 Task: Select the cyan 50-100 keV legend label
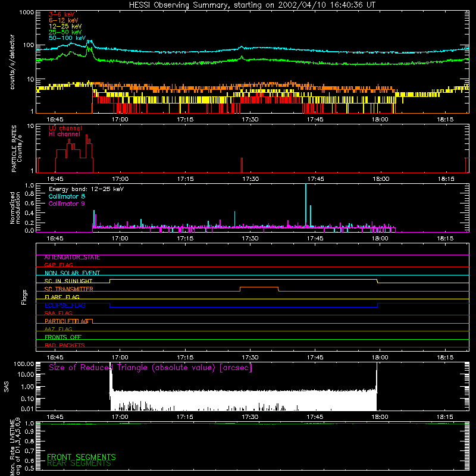[67, 38]
